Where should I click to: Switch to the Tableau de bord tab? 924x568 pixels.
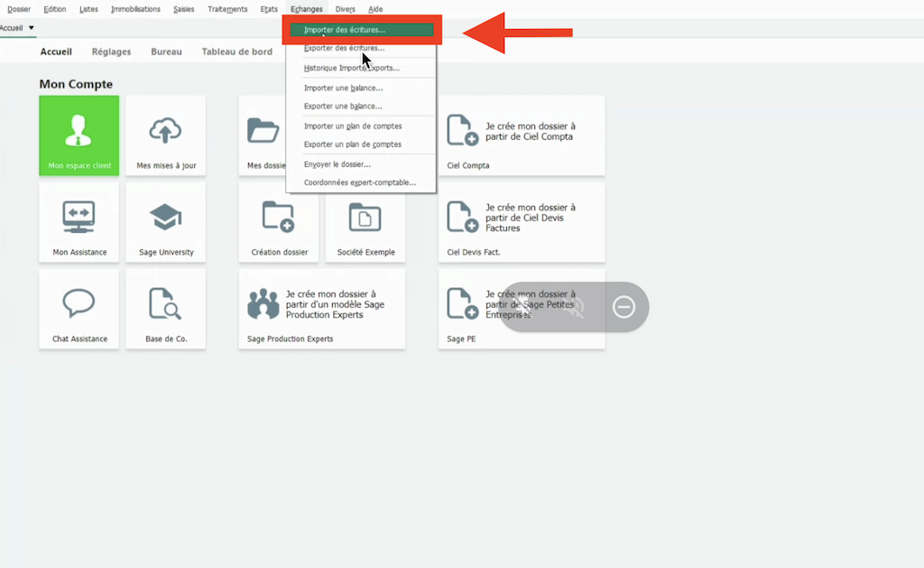[237, 51]
